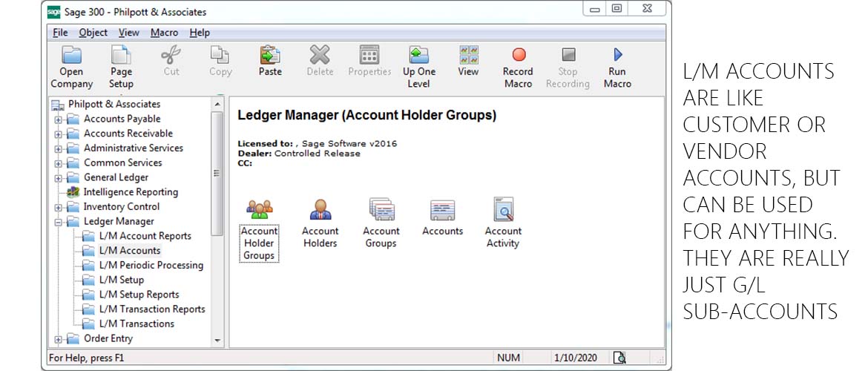868x371 pixels.
Task: Click the tree panel scrollbar thumb
Action: 217,174
